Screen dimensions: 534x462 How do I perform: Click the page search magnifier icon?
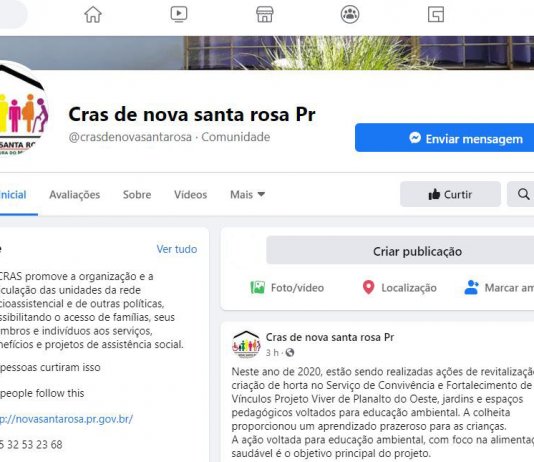523,194
